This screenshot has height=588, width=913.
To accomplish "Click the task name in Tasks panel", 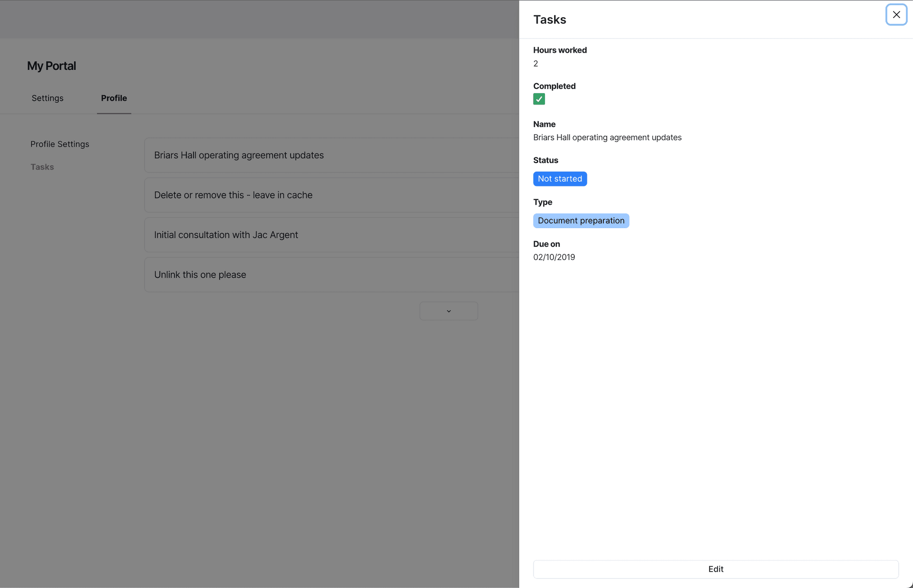I will (x=607, y=137).
